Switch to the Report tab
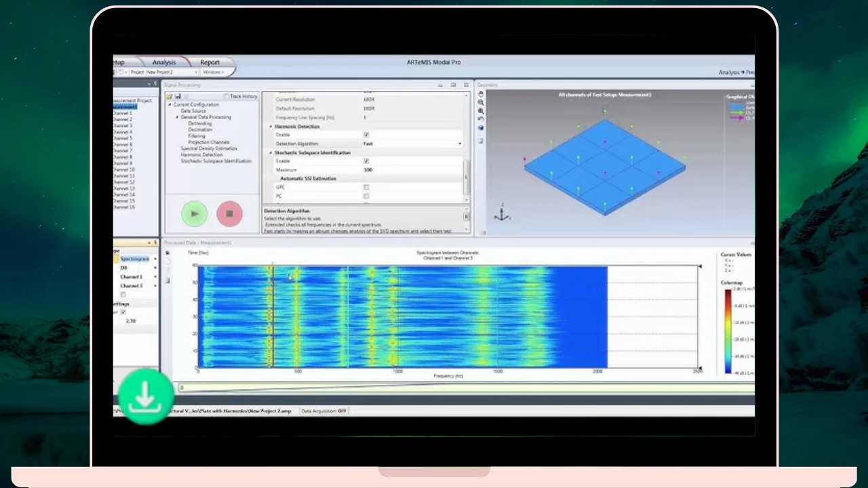This screenshot has width=868, height=488. pos(210,62)
